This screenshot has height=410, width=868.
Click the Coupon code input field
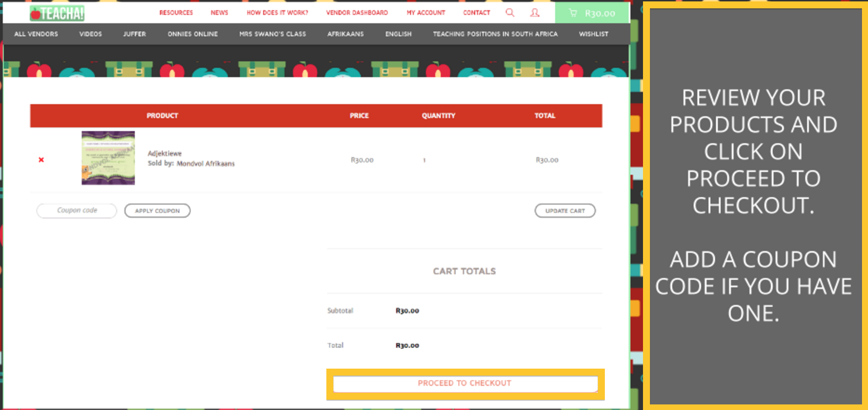point(77,211)
